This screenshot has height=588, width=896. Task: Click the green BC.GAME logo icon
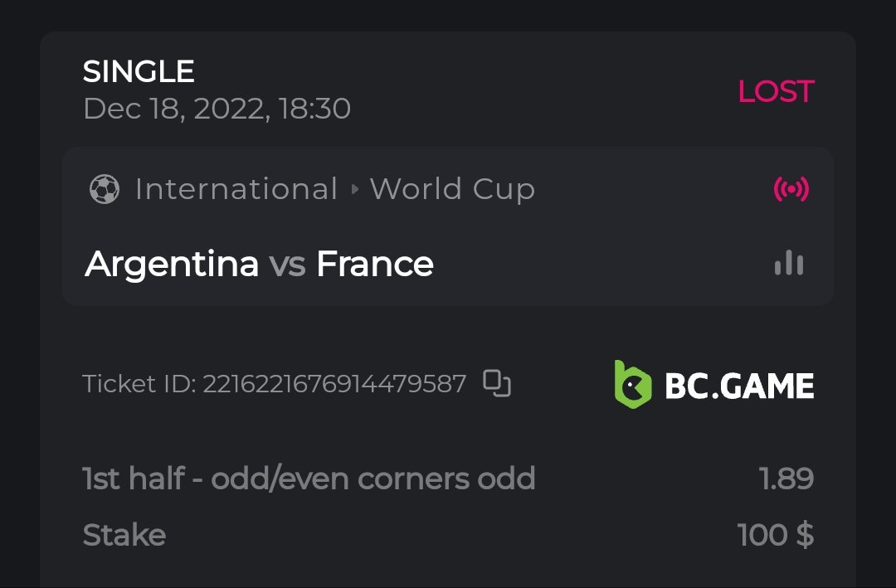coord(633,384)
